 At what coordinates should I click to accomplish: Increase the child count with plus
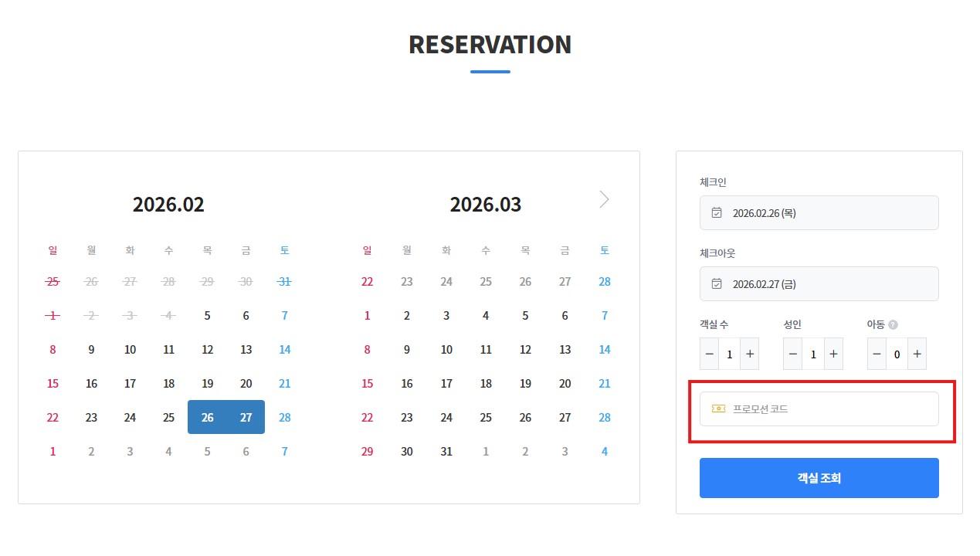click(917, 354)
